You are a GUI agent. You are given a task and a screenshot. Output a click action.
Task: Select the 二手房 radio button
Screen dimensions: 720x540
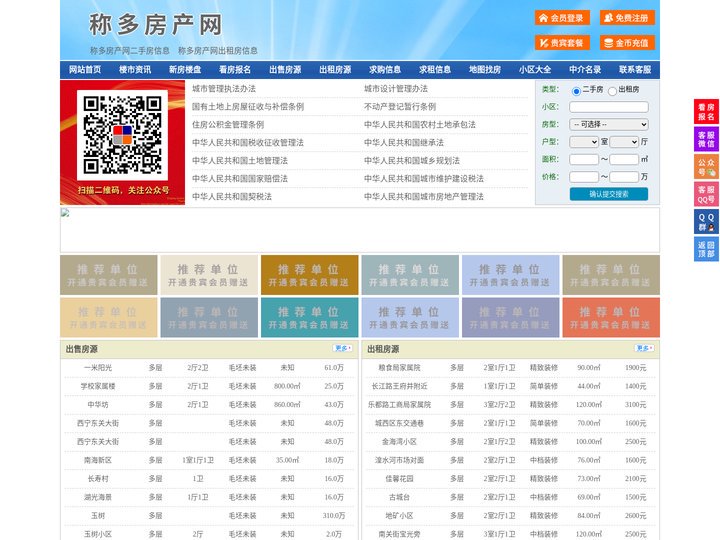point(576,91)
